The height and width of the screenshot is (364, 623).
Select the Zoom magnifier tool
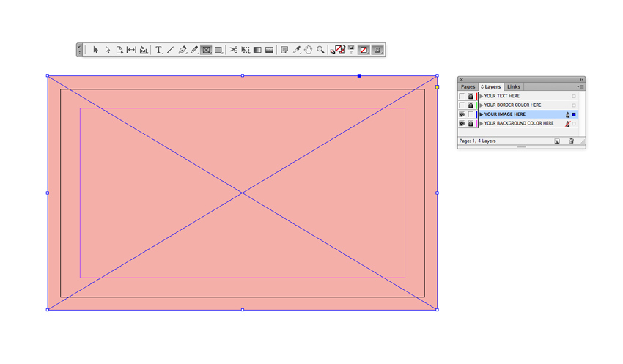coord(320,50)
